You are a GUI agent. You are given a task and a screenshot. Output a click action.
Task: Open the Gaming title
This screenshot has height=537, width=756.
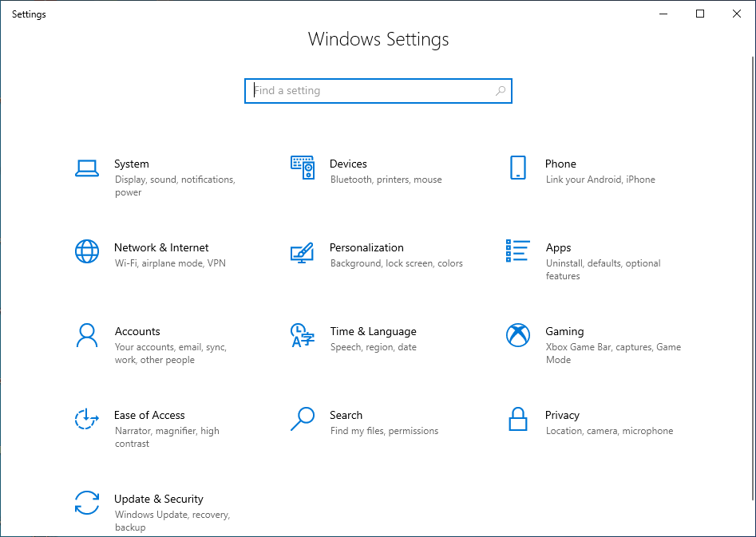tap(564, 332)
